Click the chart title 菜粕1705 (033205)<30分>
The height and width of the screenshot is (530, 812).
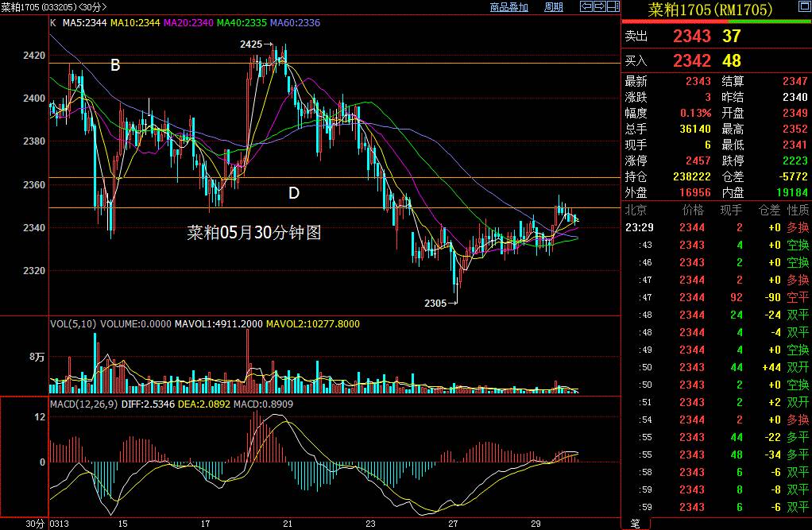click(x=54, y=6)
